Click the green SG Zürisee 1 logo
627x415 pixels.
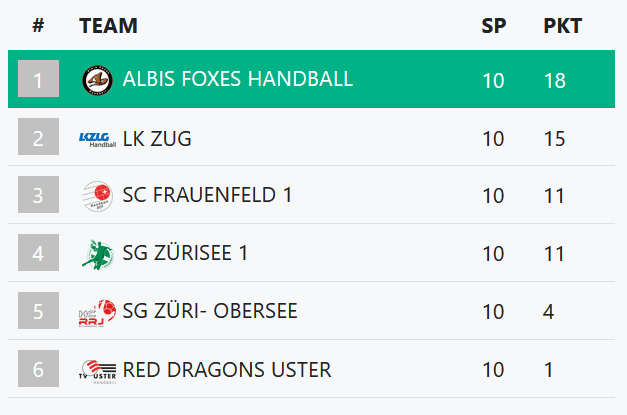point(98,255)
